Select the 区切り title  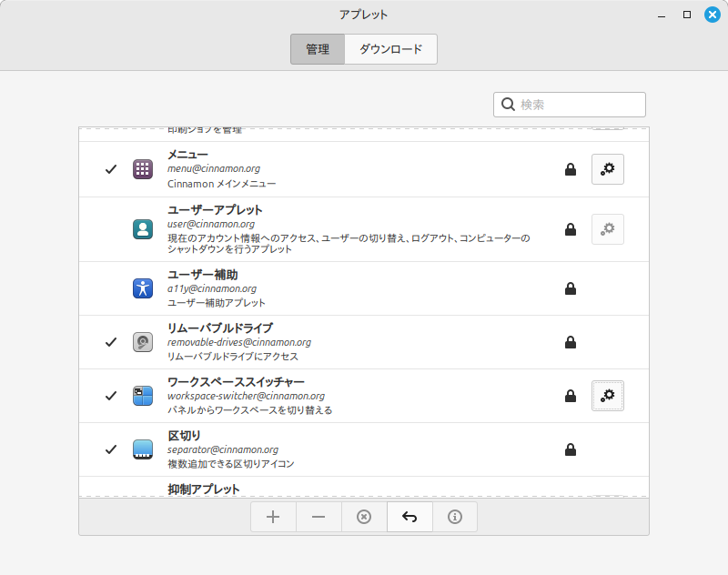185,436
